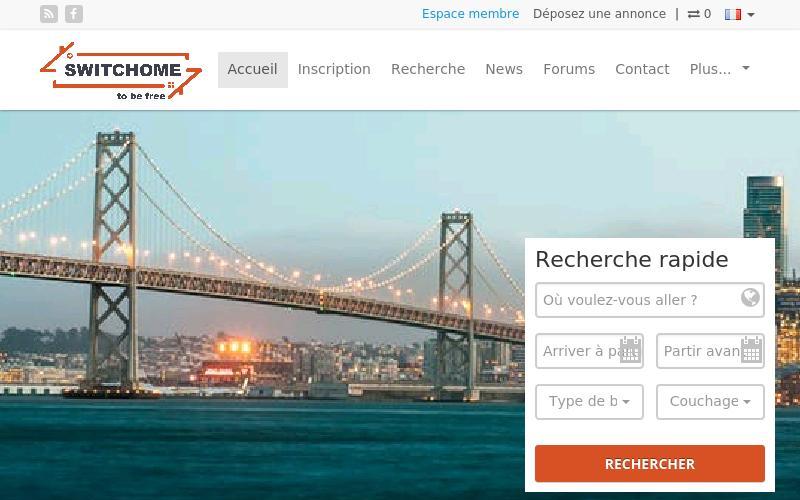The height and width of the screenshot is (500, 800).
Task: Click the globe icon in destination field
Action: pyautogui.click(x=750, y=297)
